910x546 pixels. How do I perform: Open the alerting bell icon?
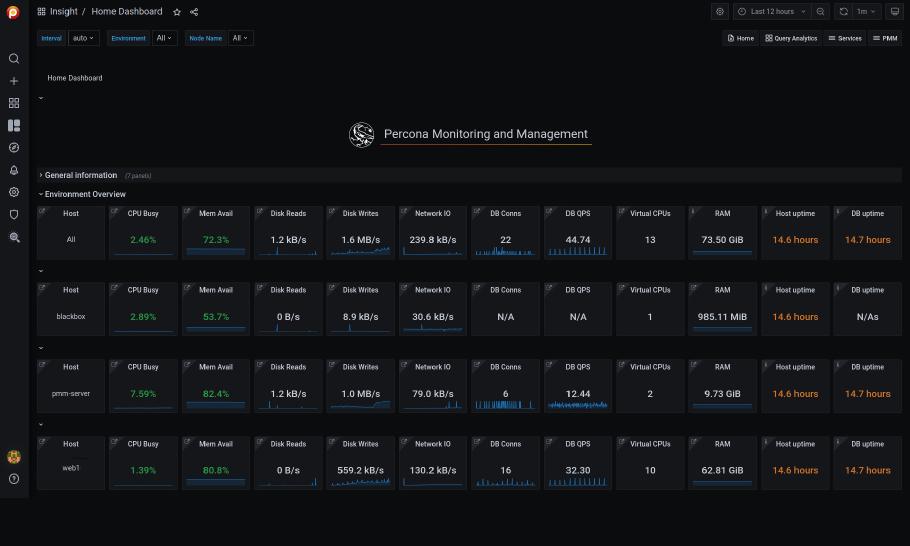coord(14,170)
